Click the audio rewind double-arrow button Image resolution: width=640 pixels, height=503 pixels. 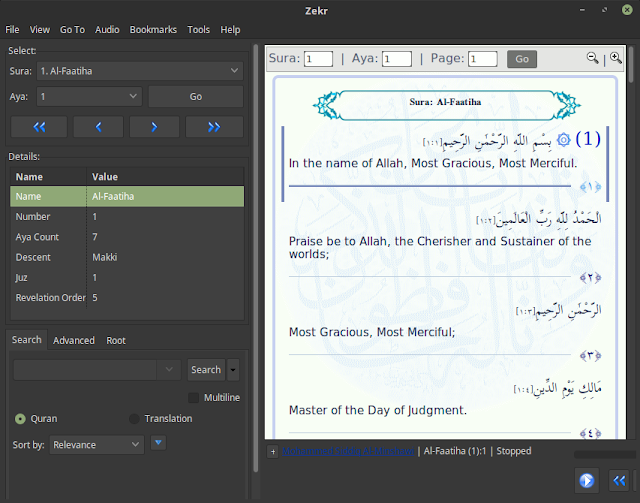(x=619, y=480)
